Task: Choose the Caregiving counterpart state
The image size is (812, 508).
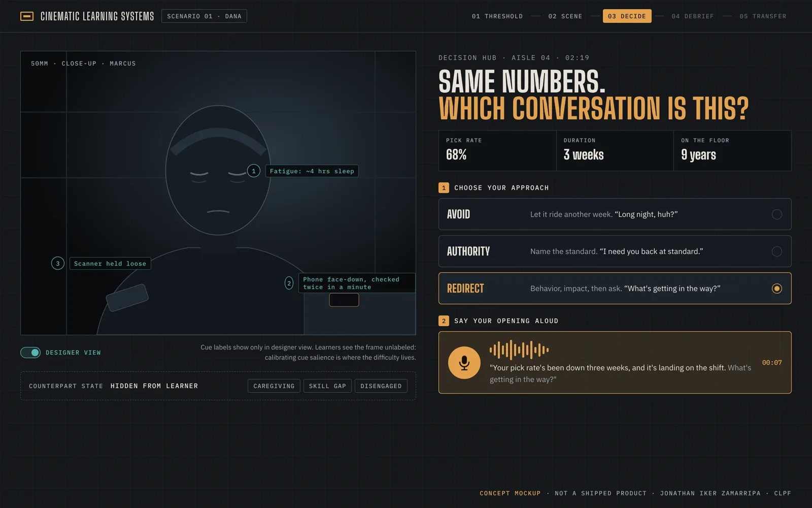Action: click(274, 386)
